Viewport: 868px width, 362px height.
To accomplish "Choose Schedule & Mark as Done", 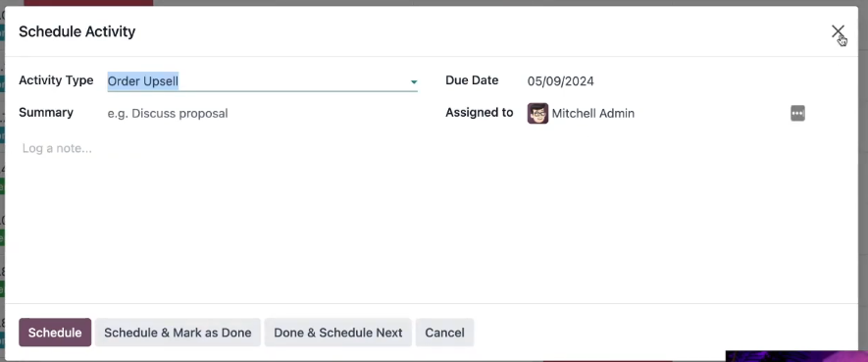I will tap(178, 333).
